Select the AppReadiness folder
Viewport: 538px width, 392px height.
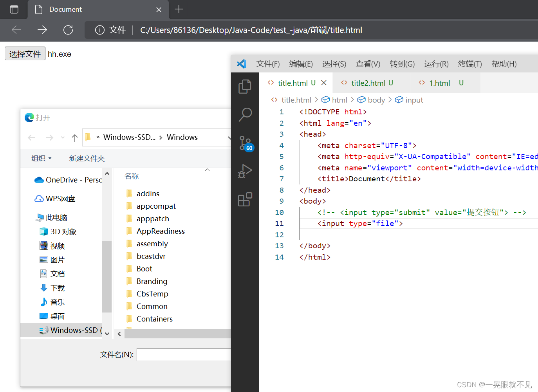(x=155, y=231)
